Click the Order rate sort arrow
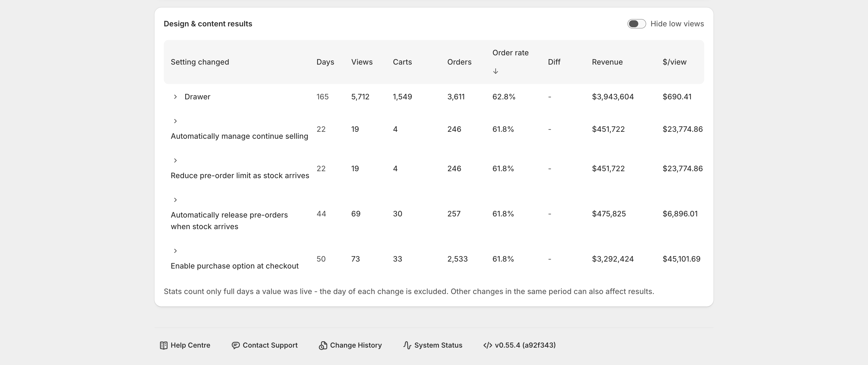The height and width of the screenshot is (365, 868). [495, 71]
